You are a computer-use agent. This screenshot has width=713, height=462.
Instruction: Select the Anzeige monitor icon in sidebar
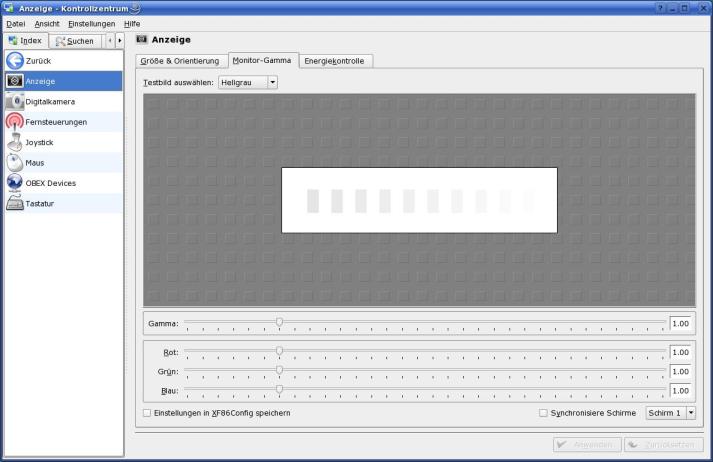[15, 81]
